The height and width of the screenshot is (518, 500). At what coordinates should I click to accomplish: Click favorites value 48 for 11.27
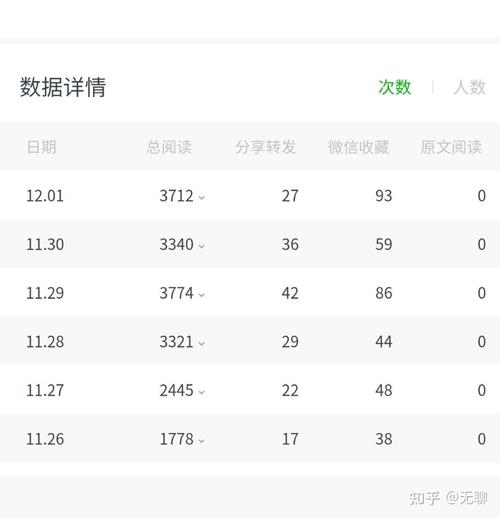(x=384, y=390)
